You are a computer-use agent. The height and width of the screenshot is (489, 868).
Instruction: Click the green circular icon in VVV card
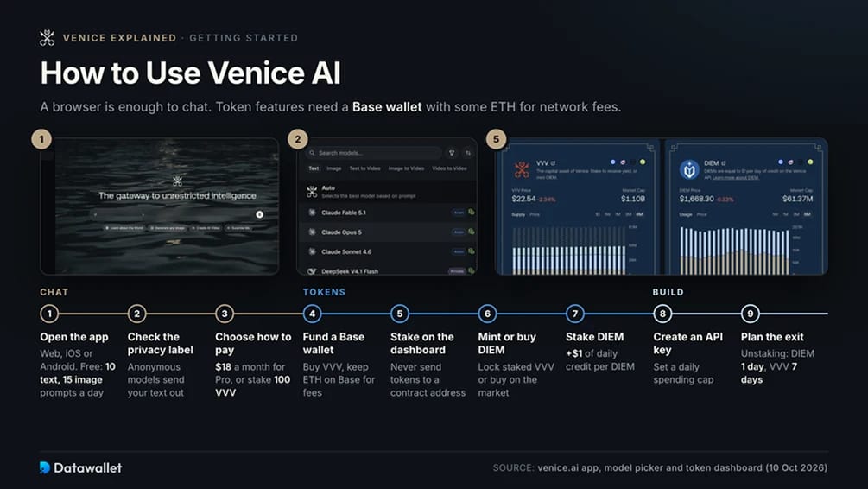tap(643, 162)
